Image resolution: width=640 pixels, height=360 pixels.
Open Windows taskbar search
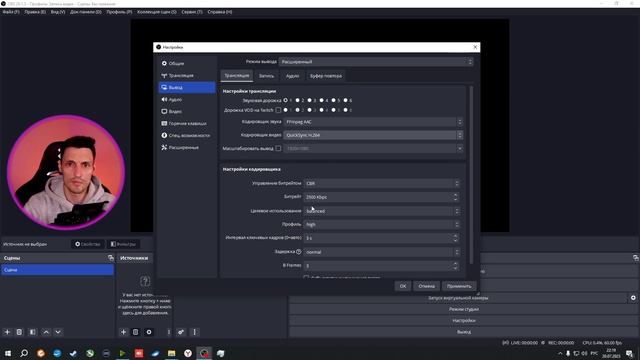click(x=24, y=353)
